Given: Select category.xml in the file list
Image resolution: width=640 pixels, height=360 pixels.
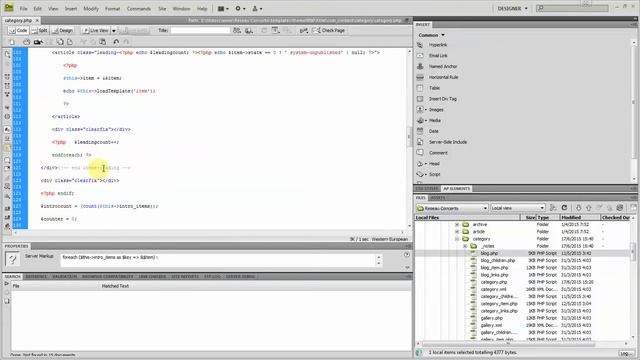Looking at the screenshot, I should tap(493, 289).
